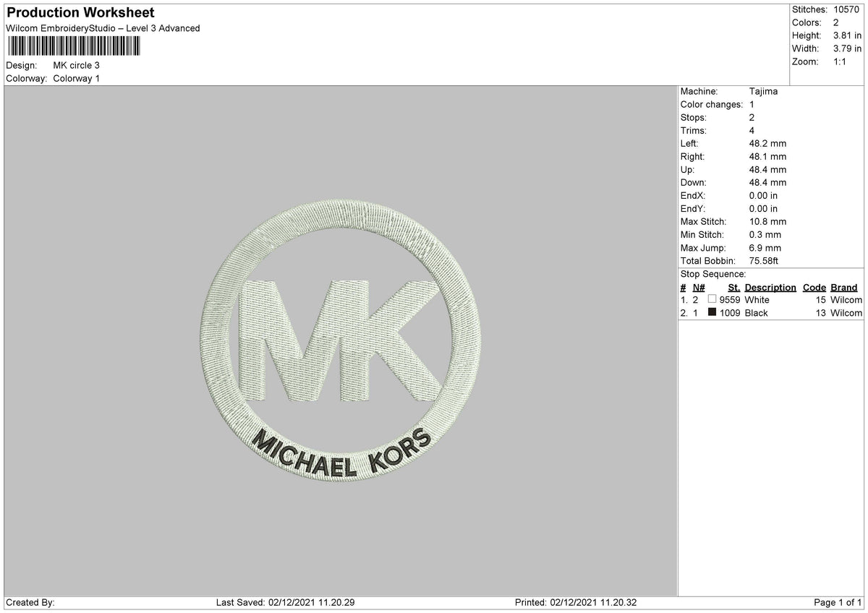Viewport: 868px width, 613px height.
Task: Click the Total Bobbin value 75.58ft
Action: coord(764,260)
